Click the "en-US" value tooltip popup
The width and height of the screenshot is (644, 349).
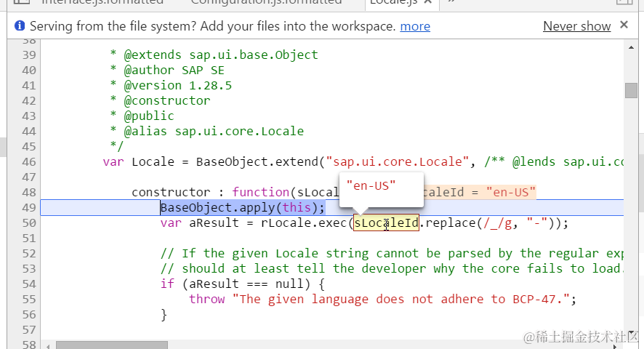pyautogui.click(x=381, y=190)
